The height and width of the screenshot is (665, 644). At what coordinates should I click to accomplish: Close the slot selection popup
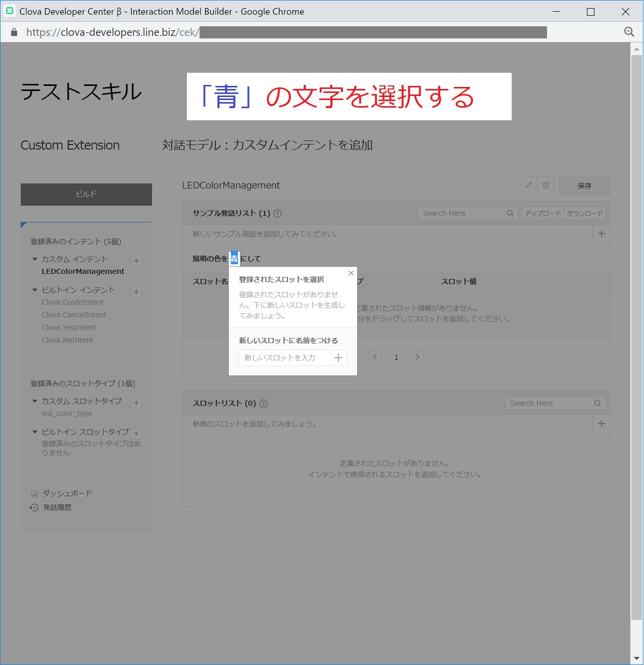tap(351, 273)
